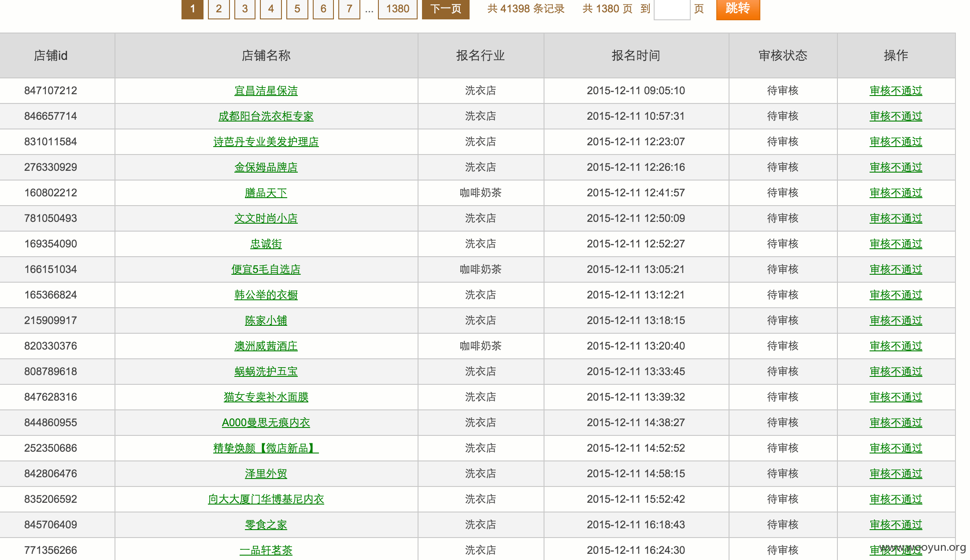Reject review for shop 781050493

click(896, 218)
